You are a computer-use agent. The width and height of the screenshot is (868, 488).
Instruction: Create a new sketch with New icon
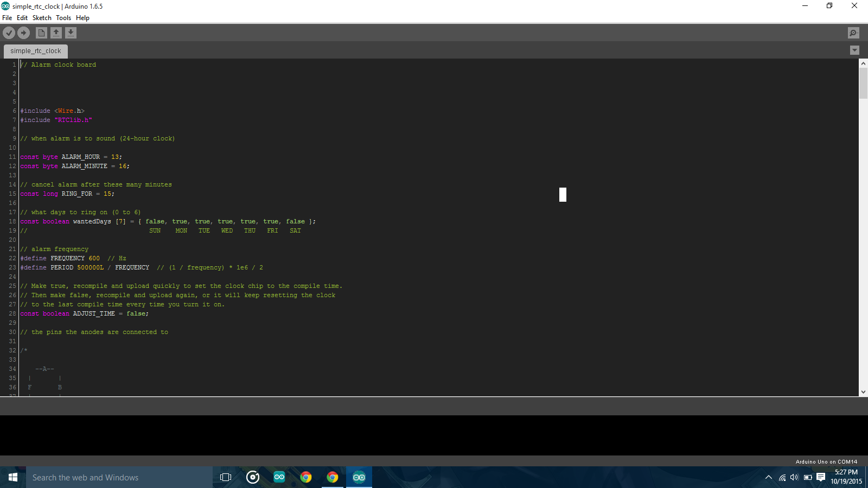tap(41, 33)
